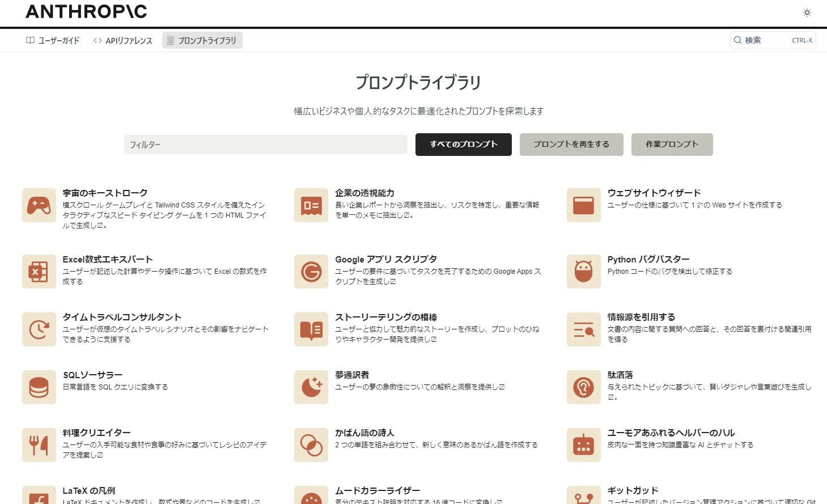Click the description Python コードのバグを検出して修正する
Image resolution: width=827 pixels, height=504 pixels.
pyautogui.click(x=670, y=272)
